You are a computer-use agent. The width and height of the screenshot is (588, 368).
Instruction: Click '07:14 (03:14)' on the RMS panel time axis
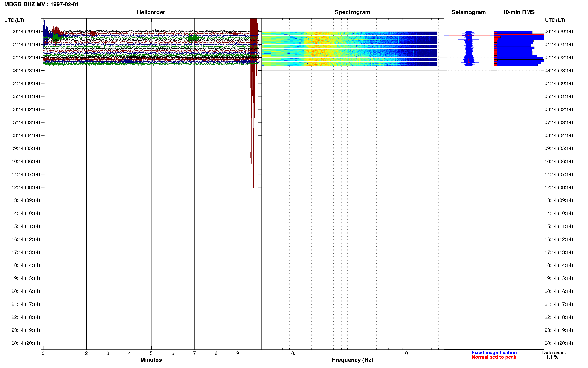click(x=559, y=122)
